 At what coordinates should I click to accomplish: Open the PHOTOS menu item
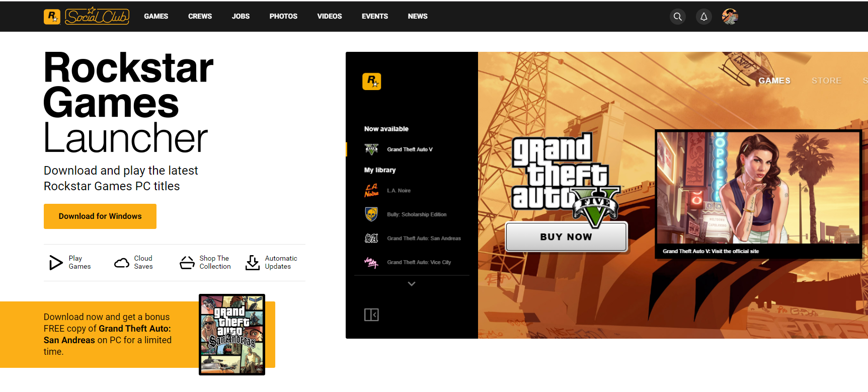point(283,17)
